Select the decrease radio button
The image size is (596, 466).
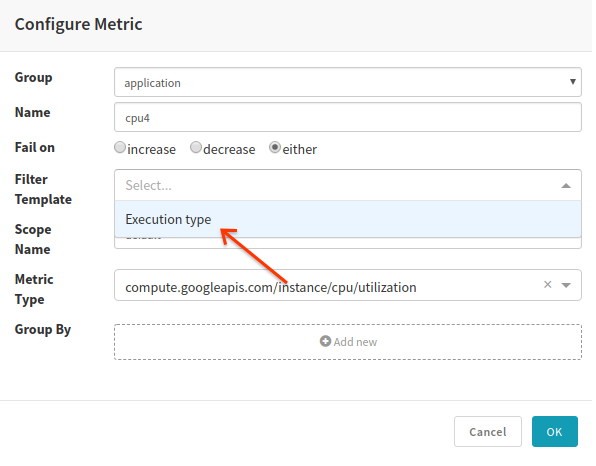(x=196, y=147)
